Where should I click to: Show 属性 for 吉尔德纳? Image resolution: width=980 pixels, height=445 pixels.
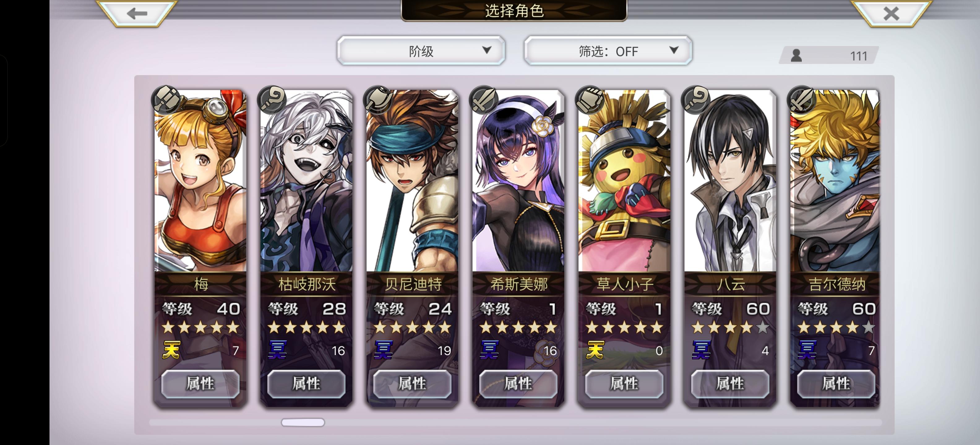836,384
